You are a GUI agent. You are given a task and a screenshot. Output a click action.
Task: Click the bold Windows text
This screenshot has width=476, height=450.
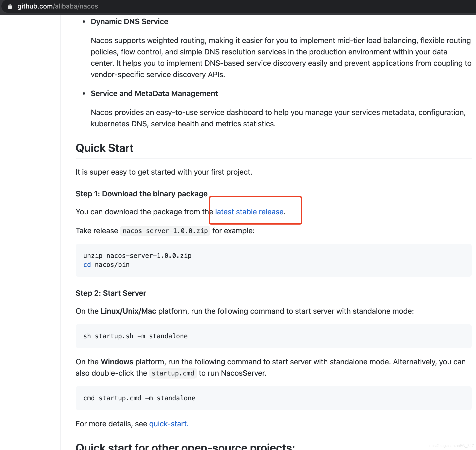pyautogui.click(x=117, y=362)
